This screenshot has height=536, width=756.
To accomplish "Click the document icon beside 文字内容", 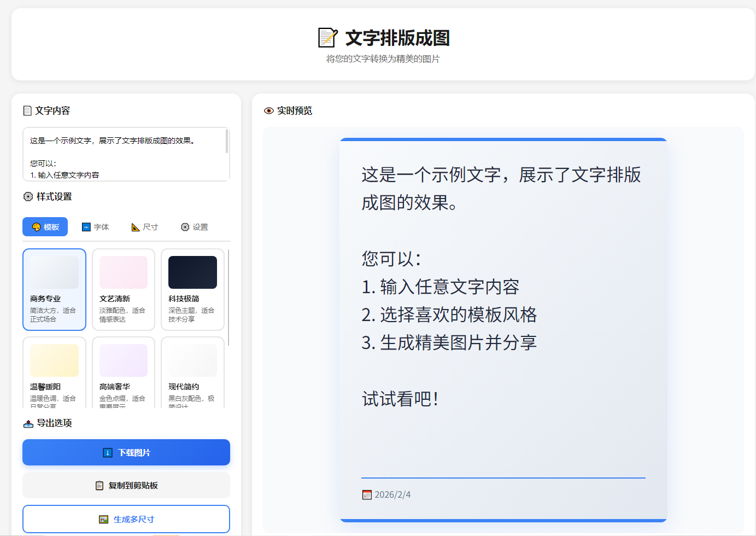I will click(27, 111).
